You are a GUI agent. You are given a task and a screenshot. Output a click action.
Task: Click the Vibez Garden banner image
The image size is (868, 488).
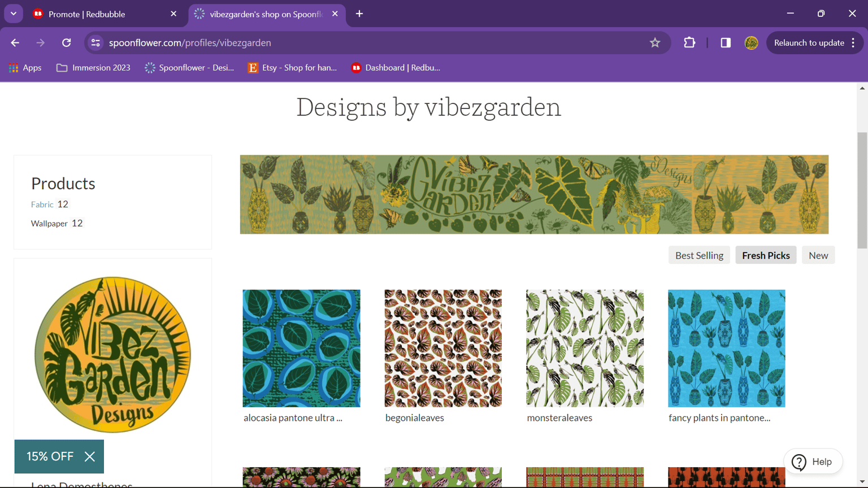[534, 194]
